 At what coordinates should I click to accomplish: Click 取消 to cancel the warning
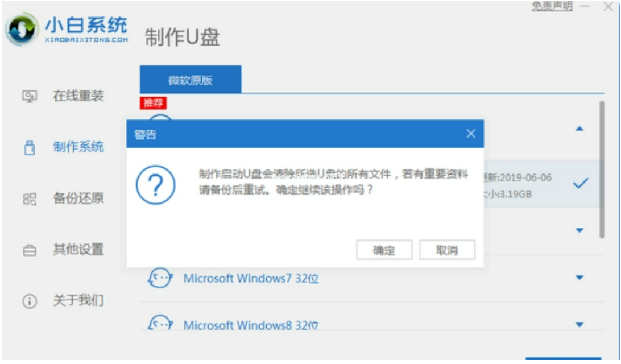coord(447,250)
